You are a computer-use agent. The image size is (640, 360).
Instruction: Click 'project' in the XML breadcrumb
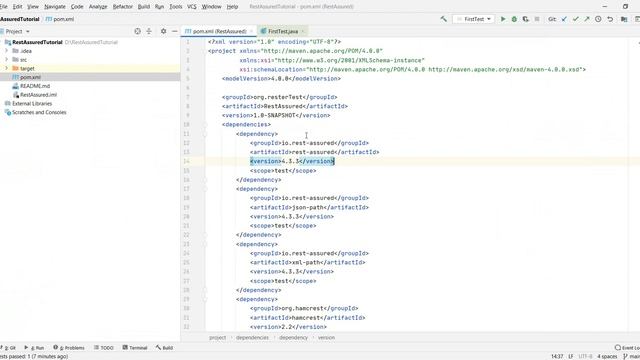(x=218, y=338)
